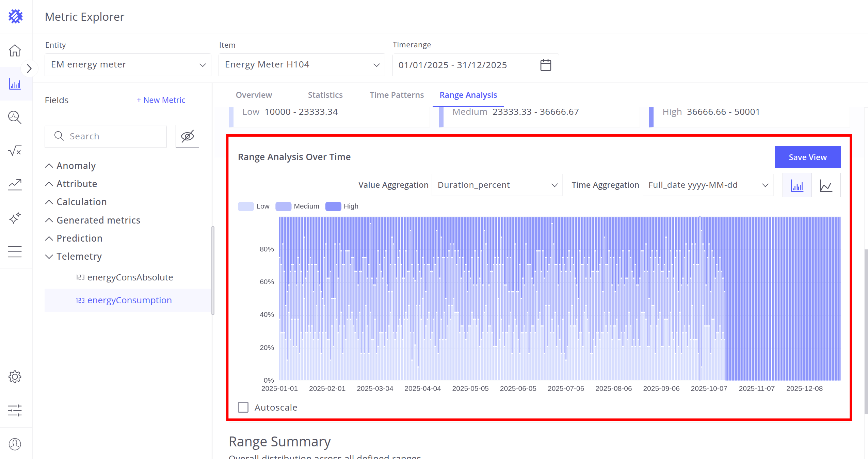
Task: Open the home icon in sidebar
Action: click(15, 50)
